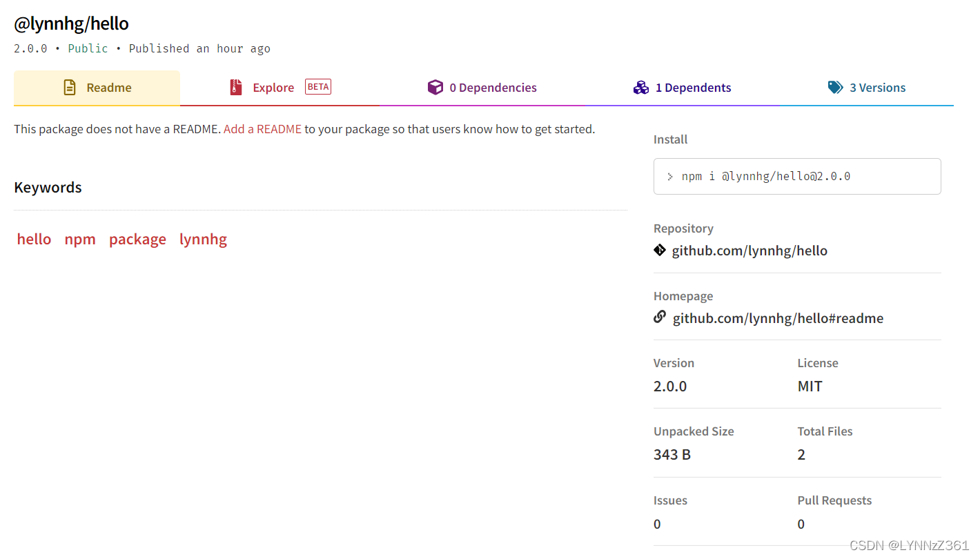Click the git fork icon beside Repository

(x=659, y=250)
